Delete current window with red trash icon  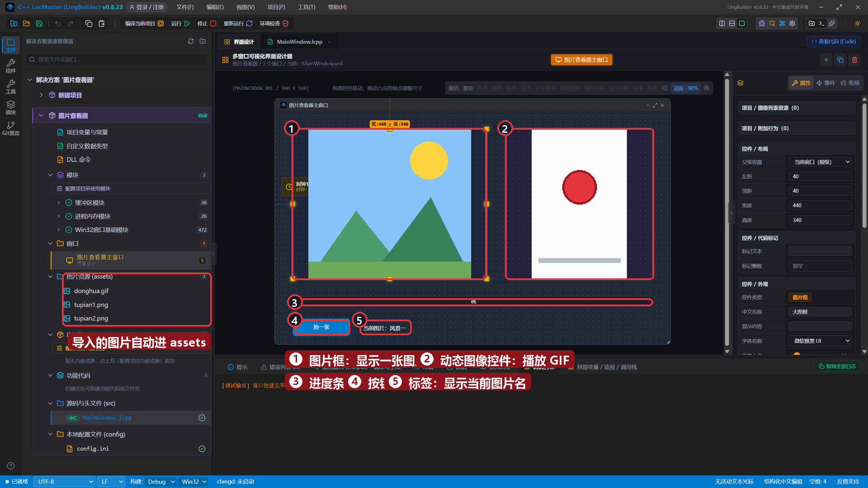coord(854,60)
